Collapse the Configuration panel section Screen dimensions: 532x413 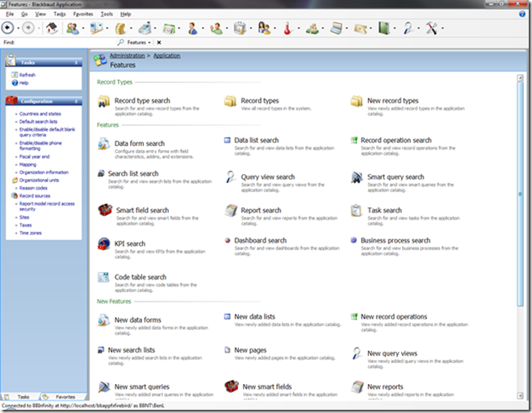(77, 101)
